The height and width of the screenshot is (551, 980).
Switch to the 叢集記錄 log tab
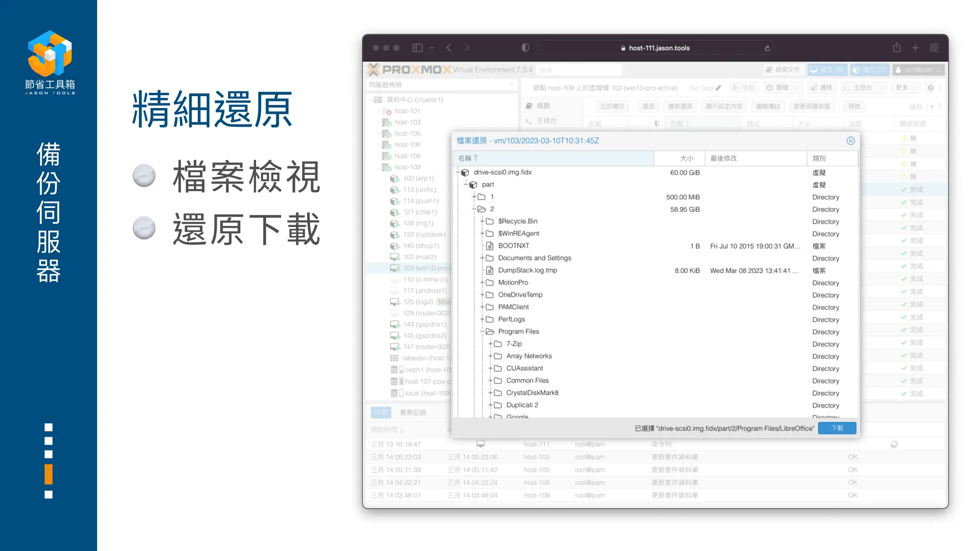[413, 412]
